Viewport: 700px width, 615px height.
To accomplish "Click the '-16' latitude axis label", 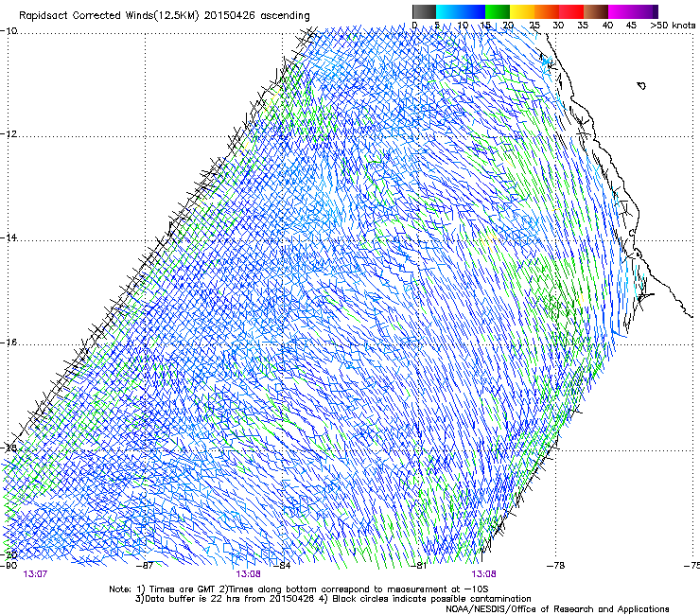I will point(9,343).
